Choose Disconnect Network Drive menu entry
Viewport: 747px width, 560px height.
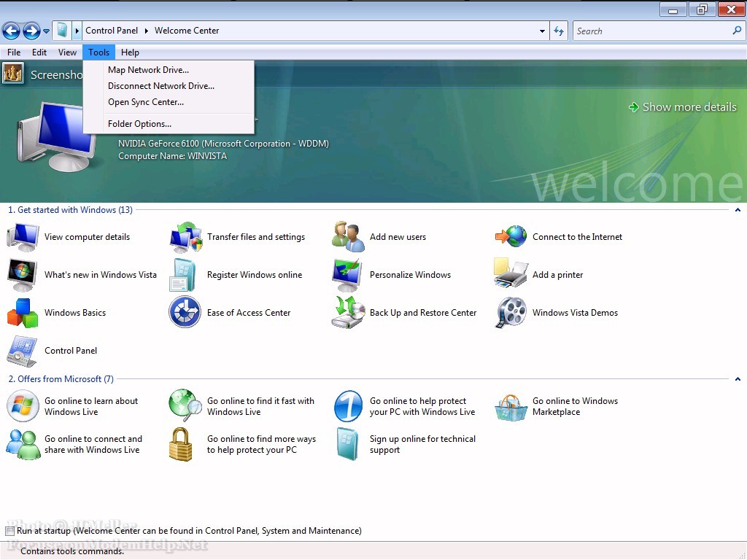coord(169,86)
